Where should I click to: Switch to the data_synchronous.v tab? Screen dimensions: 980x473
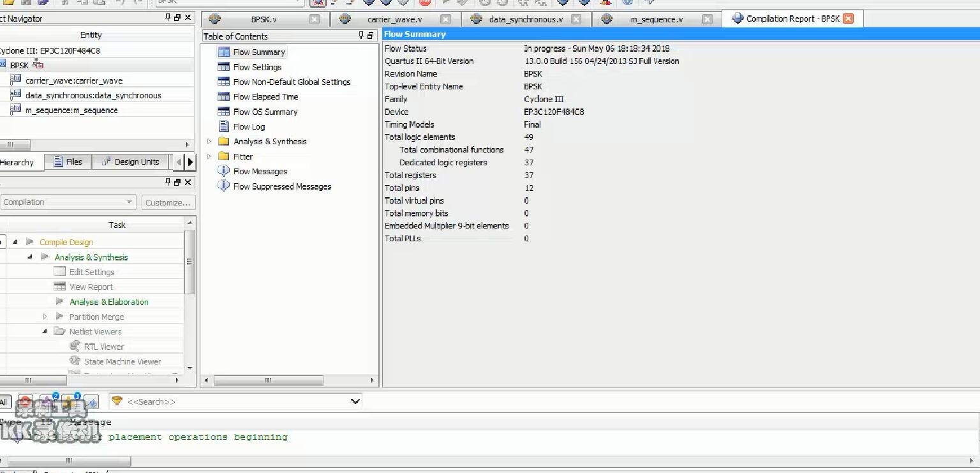(526, 19)
